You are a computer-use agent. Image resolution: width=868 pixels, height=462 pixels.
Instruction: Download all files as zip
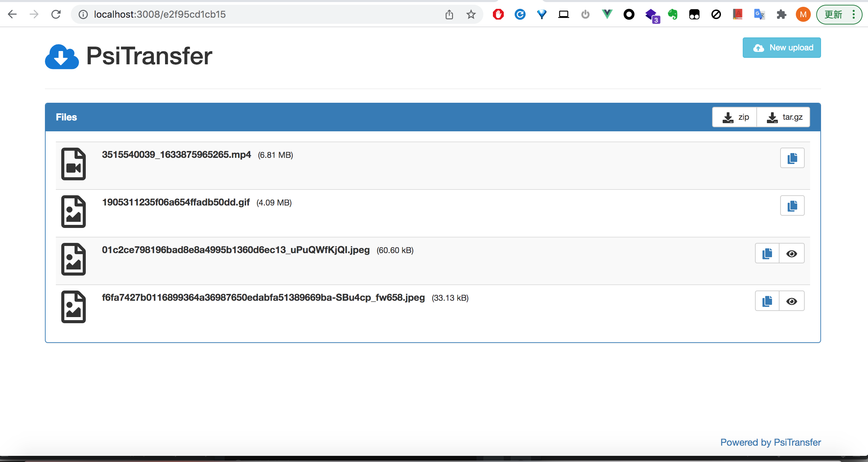[735, 117]
